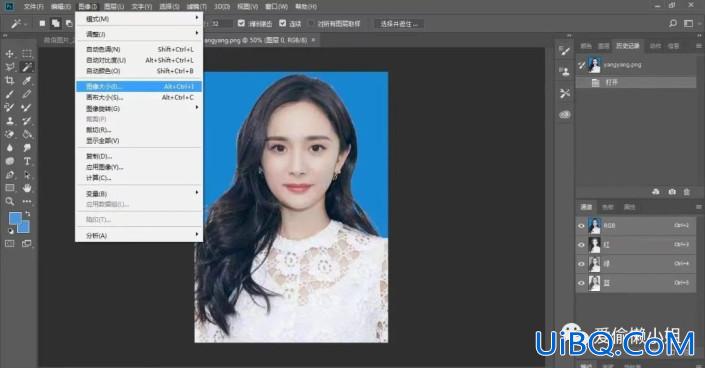Open the workspace switcher icon
The image size is (705, 368).
688,23
